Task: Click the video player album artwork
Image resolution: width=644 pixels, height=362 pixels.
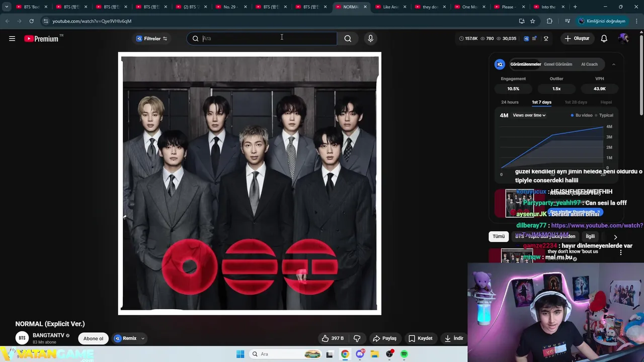Action: 250,184
